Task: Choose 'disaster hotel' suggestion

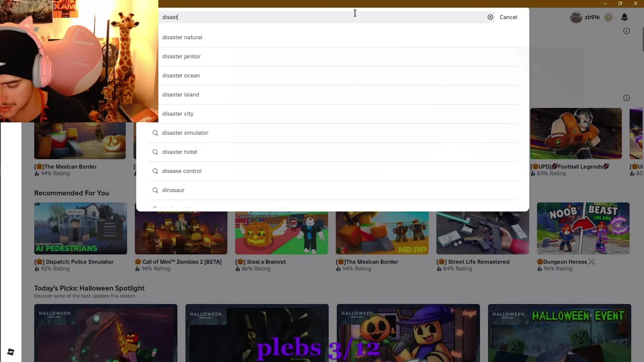Action: (x=333, y=152)
